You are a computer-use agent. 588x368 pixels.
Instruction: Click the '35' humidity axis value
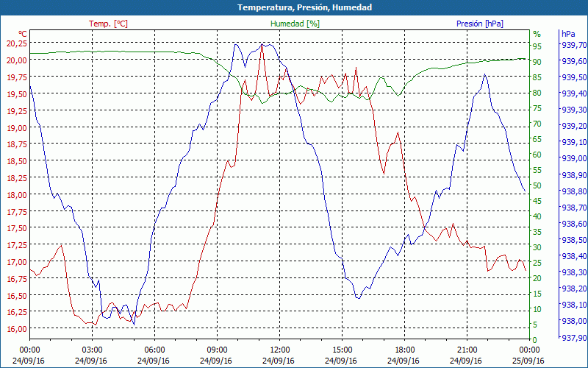click(537, 232)
